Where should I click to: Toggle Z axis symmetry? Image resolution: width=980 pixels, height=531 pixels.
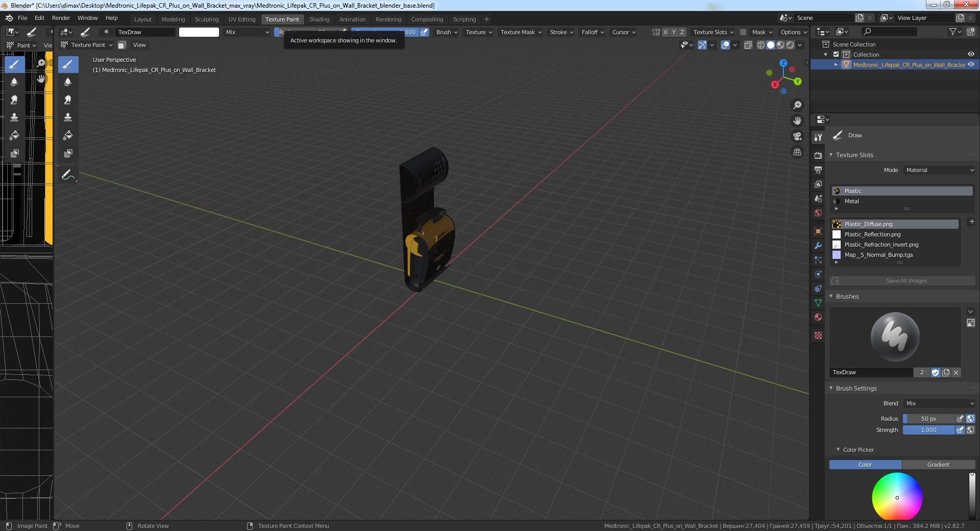[682, 32]
